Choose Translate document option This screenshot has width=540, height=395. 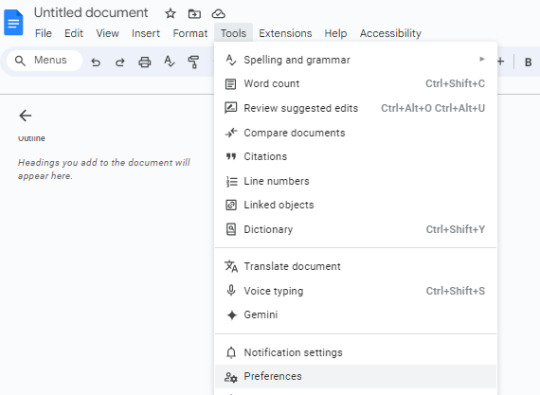click(355, 266)
